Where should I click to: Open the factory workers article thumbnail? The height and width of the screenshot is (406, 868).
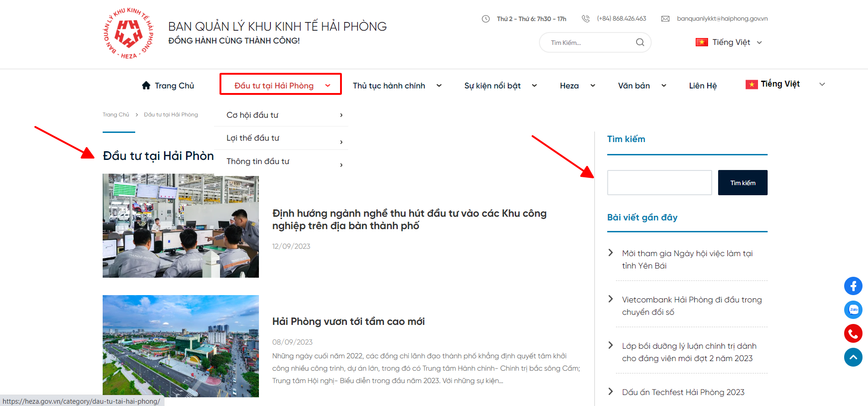(181, 225)
